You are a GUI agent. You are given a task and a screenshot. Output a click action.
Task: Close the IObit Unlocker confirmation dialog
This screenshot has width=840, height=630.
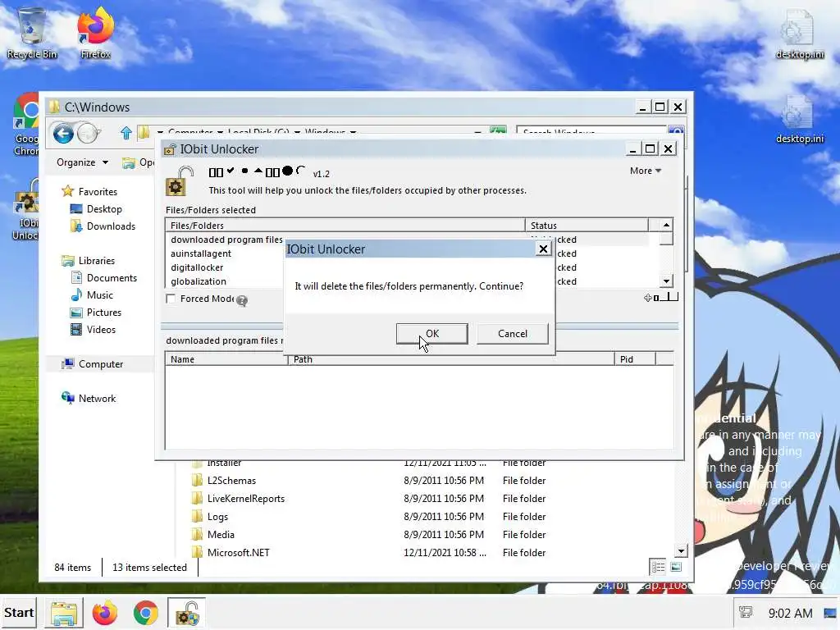(x=543, y=249)
